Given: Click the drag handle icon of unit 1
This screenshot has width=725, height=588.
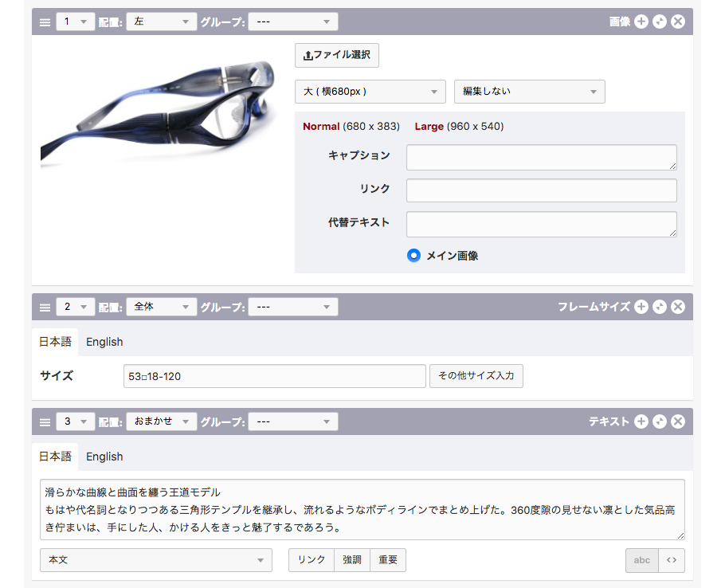Looking at the screenshot, I should click(45, 22).
